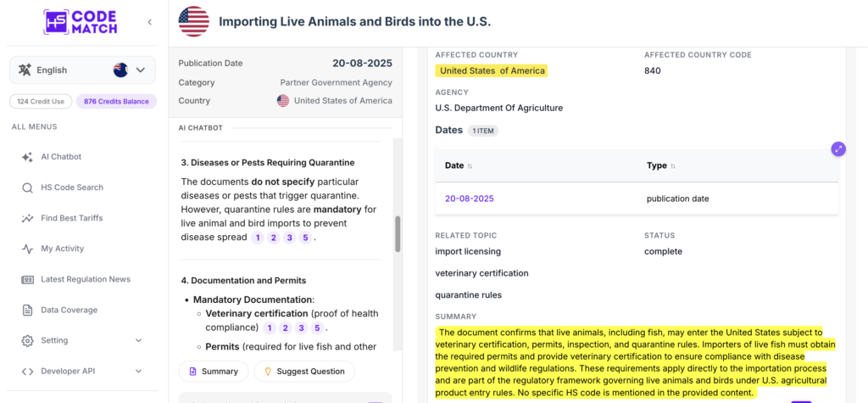Viewport: 868px width, 403px height.
Task: Click the Suggest Question button
Action: click(x=304, y=372)
